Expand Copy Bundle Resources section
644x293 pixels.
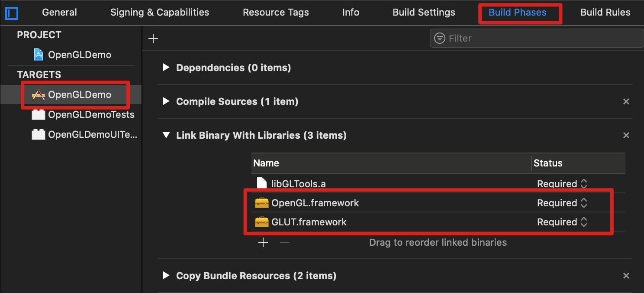[165, 276]
